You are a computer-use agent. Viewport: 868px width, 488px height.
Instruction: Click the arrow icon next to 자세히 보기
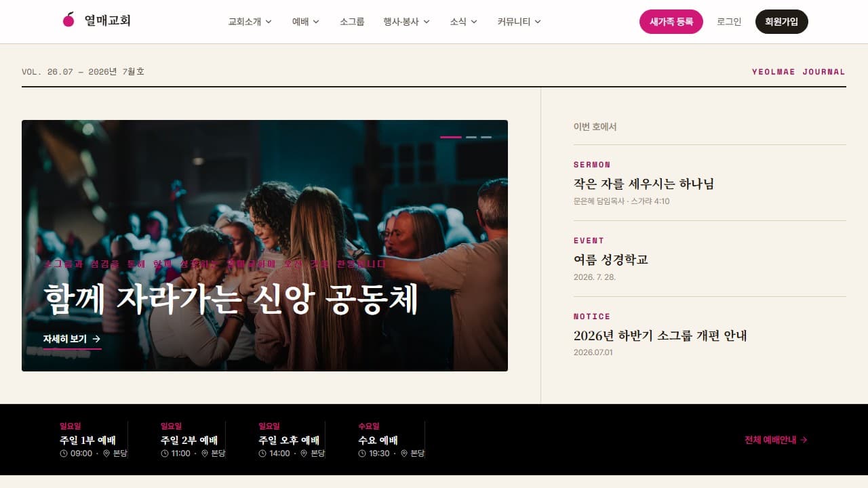96,339
